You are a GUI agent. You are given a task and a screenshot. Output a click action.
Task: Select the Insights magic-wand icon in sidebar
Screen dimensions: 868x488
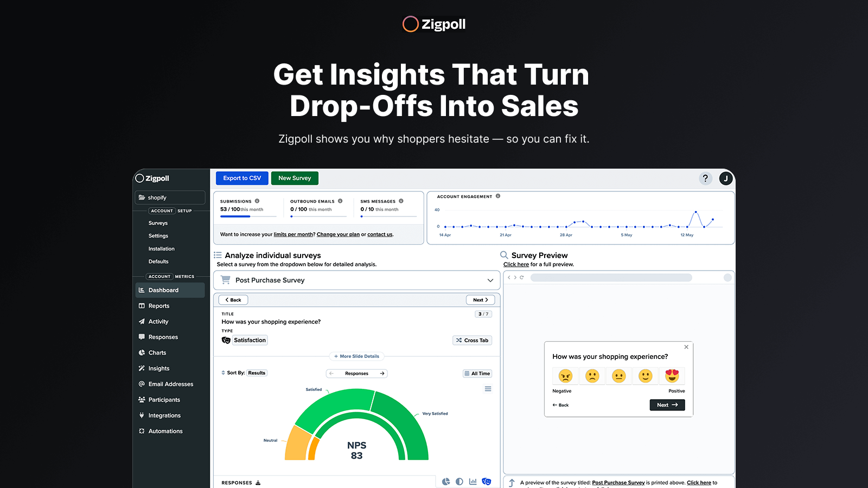pos(142,368)
